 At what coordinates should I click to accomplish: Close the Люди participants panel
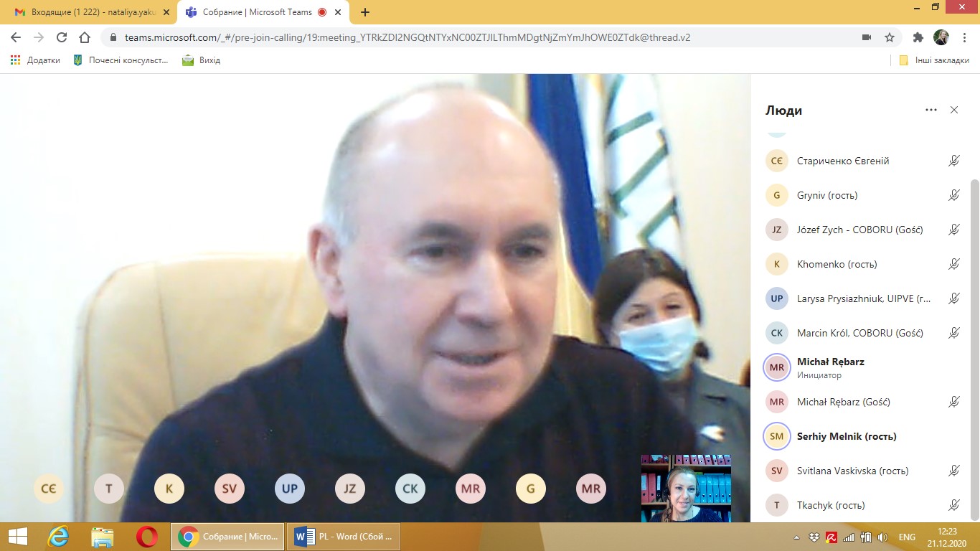(953, 110)
